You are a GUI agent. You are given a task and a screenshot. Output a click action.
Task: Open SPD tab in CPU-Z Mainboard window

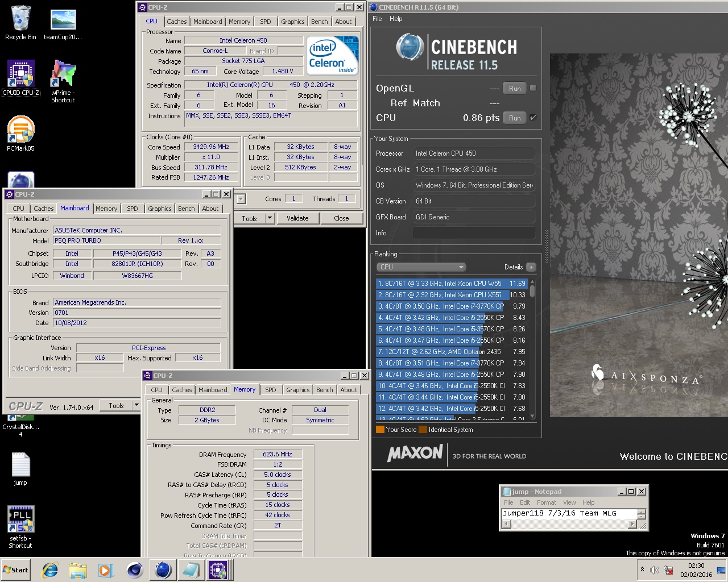point(133,209)
